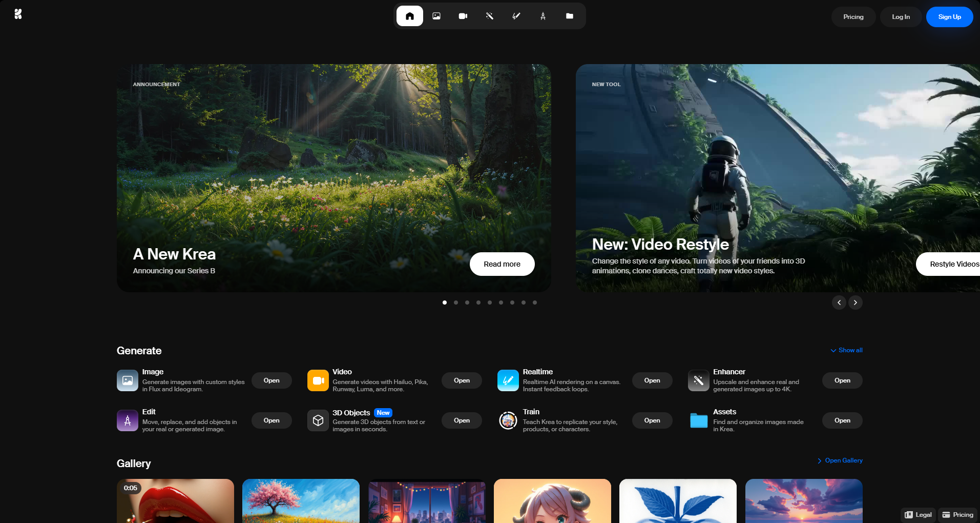Open the Image tool from top navigation

click(436, 16)
